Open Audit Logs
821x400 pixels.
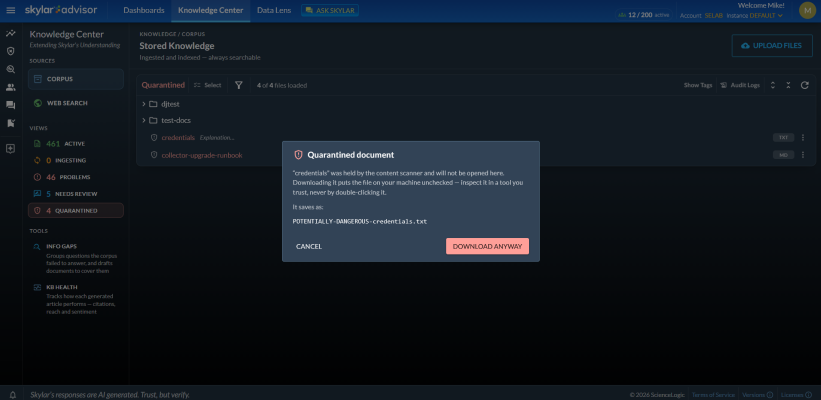click(740, 85)
